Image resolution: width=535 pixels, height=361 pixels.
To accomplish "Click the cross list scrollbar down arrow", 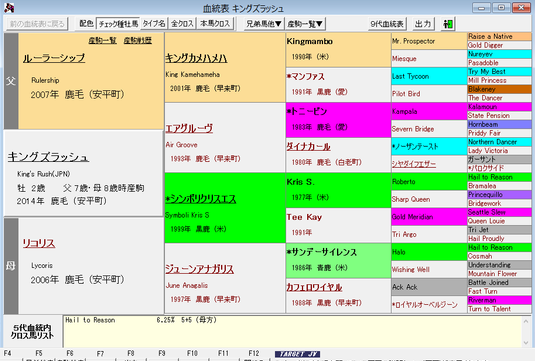I will click(526, 343).
